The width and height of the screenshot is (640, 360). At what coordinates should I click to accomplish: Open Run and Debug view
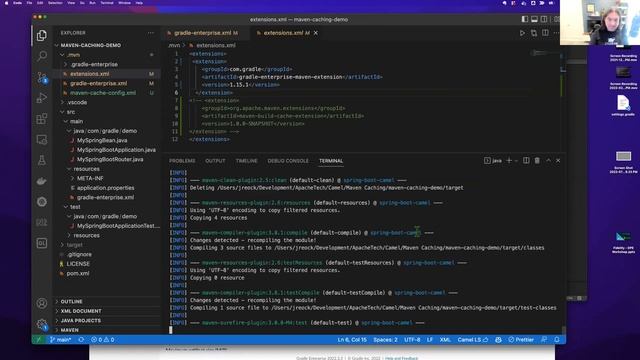(x=42, y=98)
